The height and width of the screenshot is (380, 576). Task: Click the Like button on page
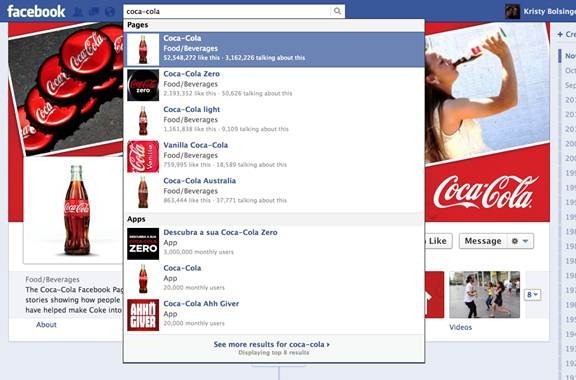click(x=438, y=241)
